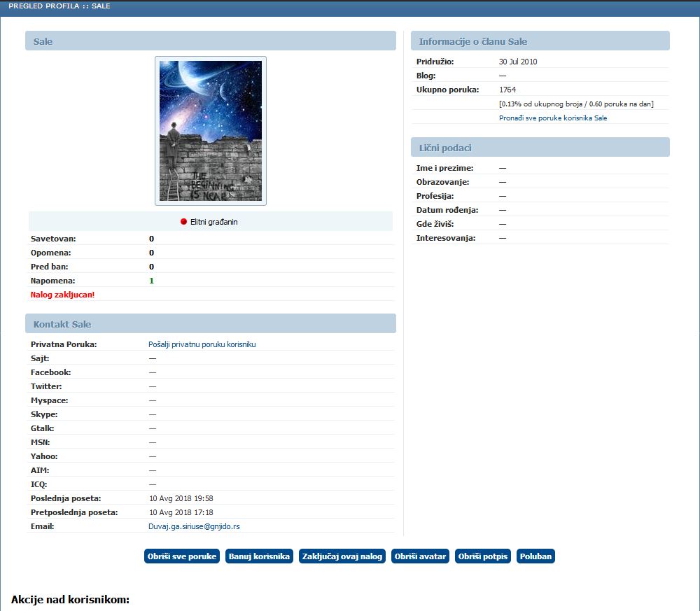Delete the avatar via Obriši avatar
This screenshot has height=611, width=700.
tap(420, 556)
